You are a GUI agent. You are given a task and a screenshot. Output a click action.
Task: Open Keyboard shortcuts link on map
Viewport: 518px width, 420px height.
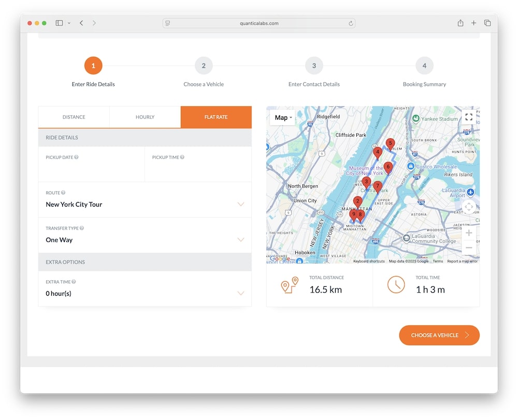pos(369,261)
